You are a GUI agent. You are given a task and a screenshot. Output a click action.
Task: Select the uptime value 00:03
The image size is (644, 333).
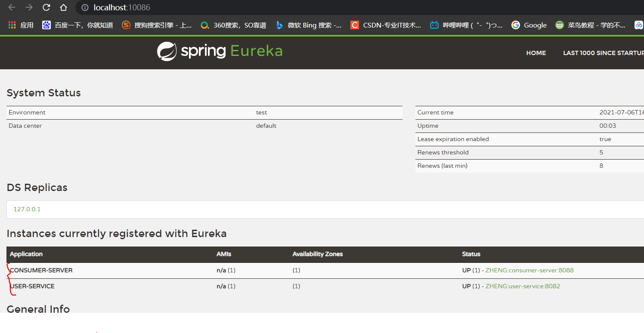[x=608, y=126]
